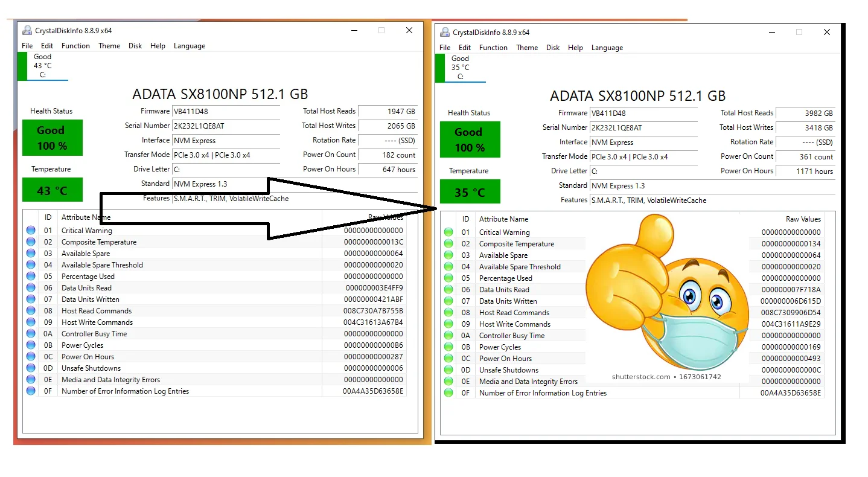Click Good 100 % health button above 43 °C

[52, 138]
